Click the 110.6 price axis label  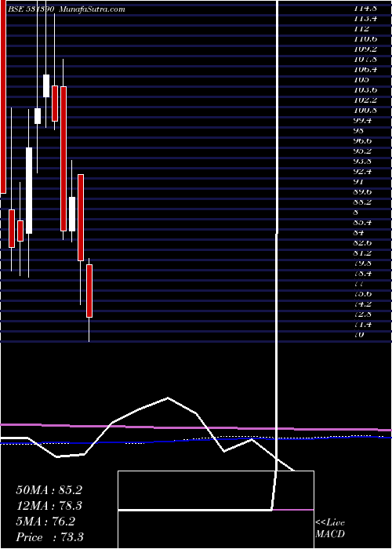coord(366,39)
